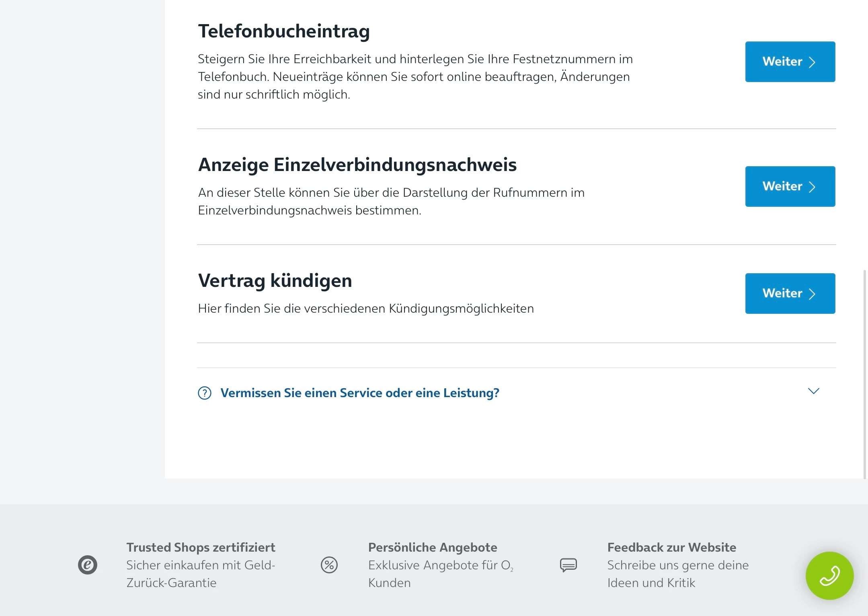Open the Persönliche Angebote link
868x616 pixels.
[433, 547]
